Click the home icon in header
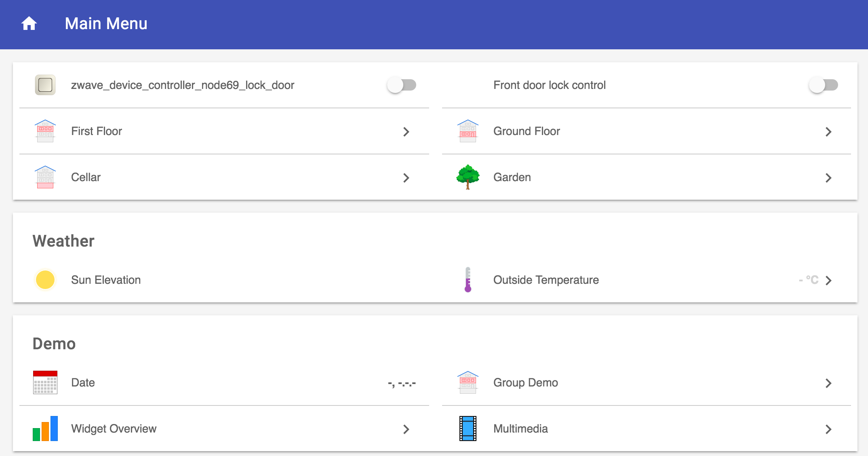 pos(29,24)
